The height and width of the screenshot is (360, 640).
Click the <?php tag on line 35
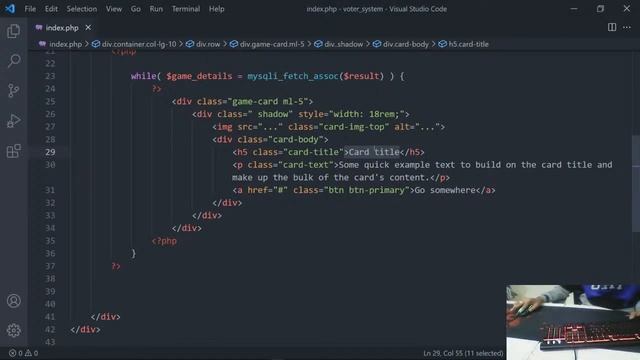(164, 241)
